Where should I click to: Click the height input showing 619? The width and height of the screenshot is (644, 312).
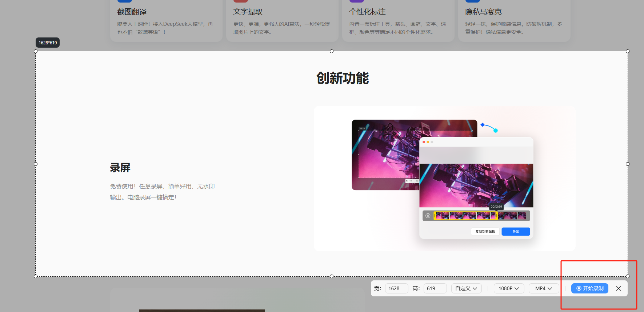[x=435, y=288]
